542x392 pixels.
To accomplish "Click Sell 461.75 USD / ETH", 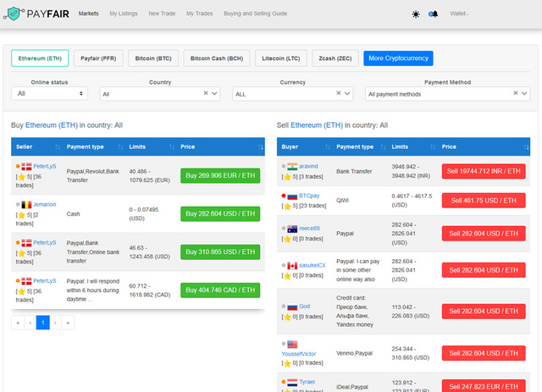I will pyautogui.click(x=484, y=201).
